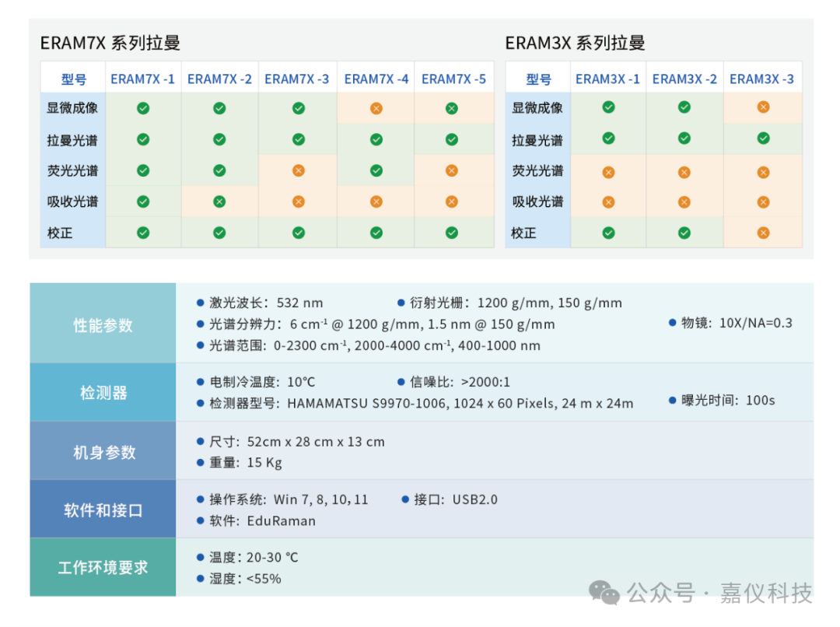Select the ERAM3X-2 column header
Image resolution: width=840 pixels, height=627 pixels.
pyautogui.click(x=684, y=79)
